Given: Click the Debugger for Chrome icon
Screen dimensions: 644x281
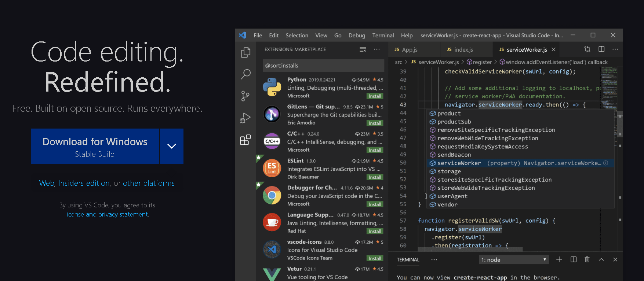Looking at the screenshot, I should click(x=272, y=195).
